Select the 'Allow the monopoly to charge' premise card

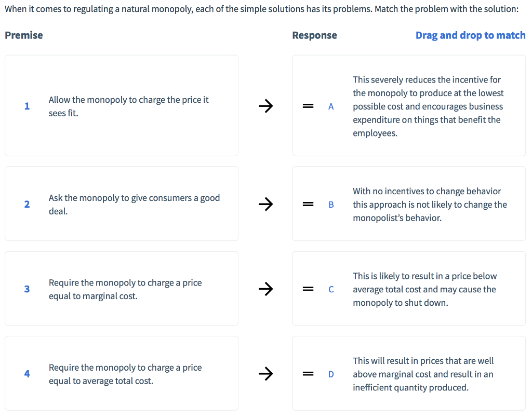click(122, 106)
